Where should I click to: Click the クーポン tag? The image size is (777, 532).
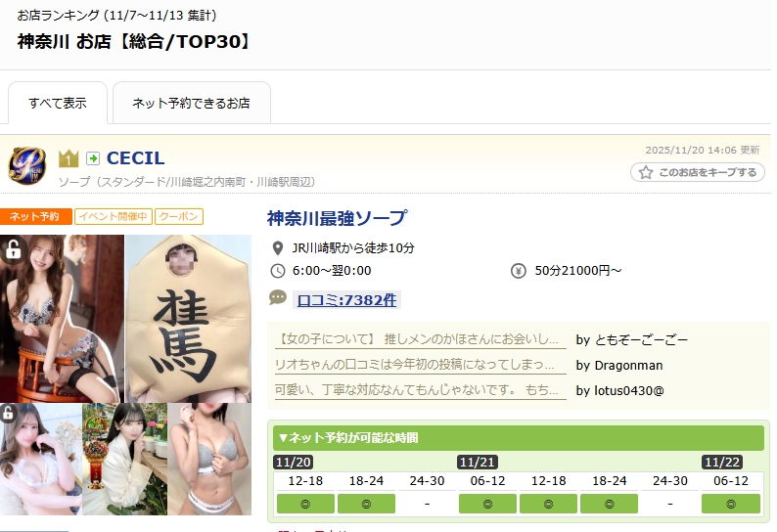click(x=179, y=216)
